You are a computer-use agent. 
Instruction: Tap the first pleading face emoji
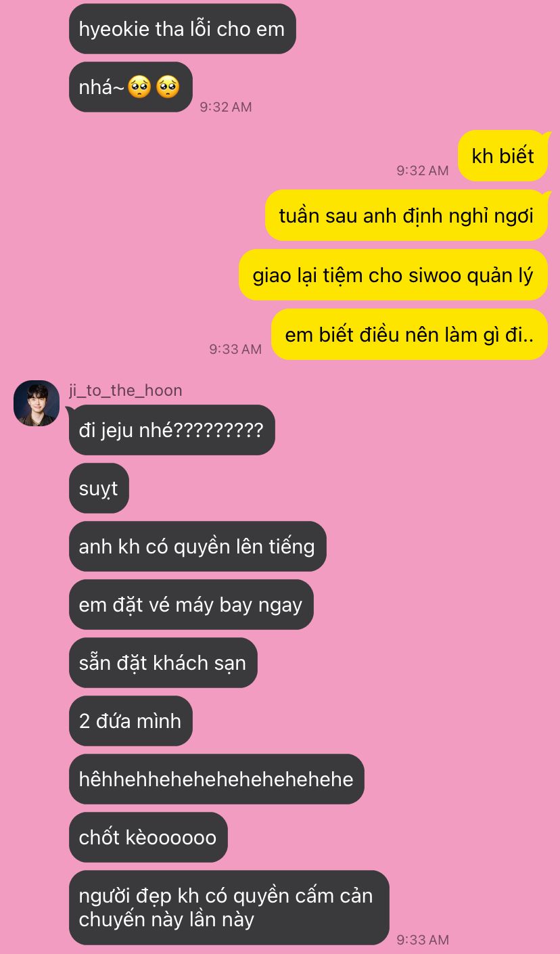click(x=140, y=87)
